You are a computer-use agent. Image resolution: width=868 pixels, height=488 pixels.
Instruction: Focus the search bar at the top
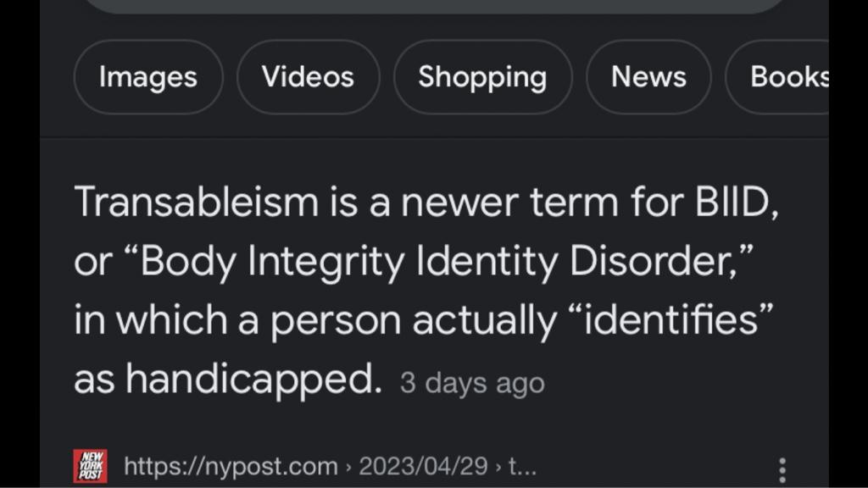coord(434,6)
